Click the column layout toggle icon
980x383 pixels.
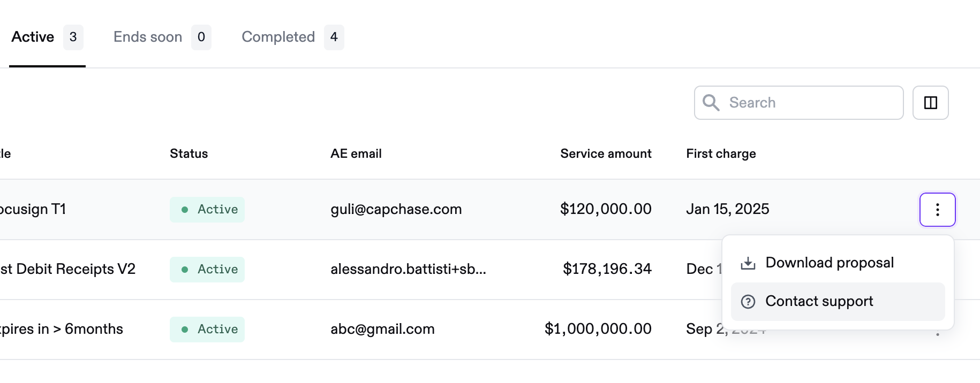tap(931, 103)
